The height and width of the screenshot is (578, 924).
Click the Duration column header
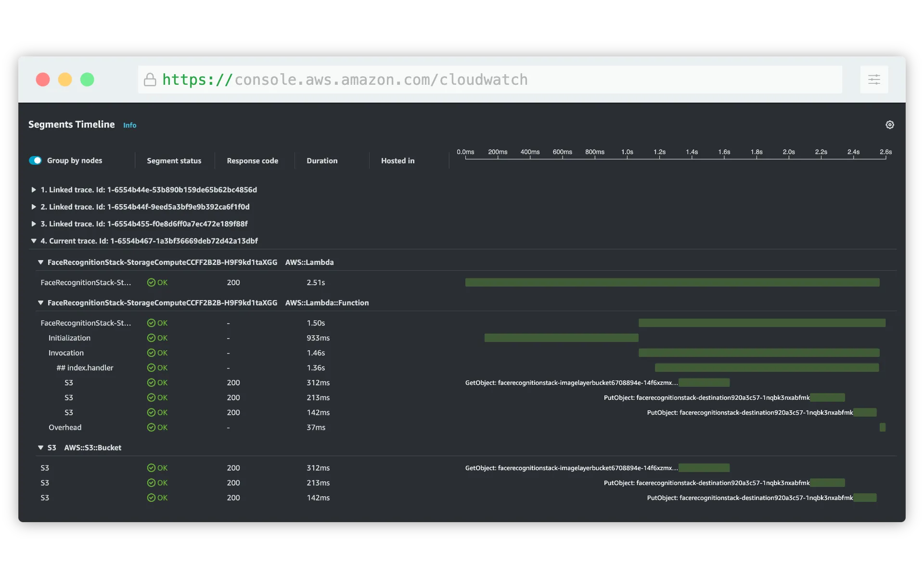[x=322, y=161]
